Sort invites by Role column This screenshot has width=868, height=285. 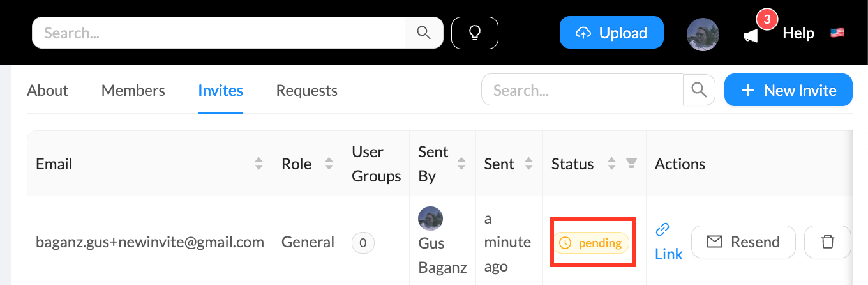(329, 164)
